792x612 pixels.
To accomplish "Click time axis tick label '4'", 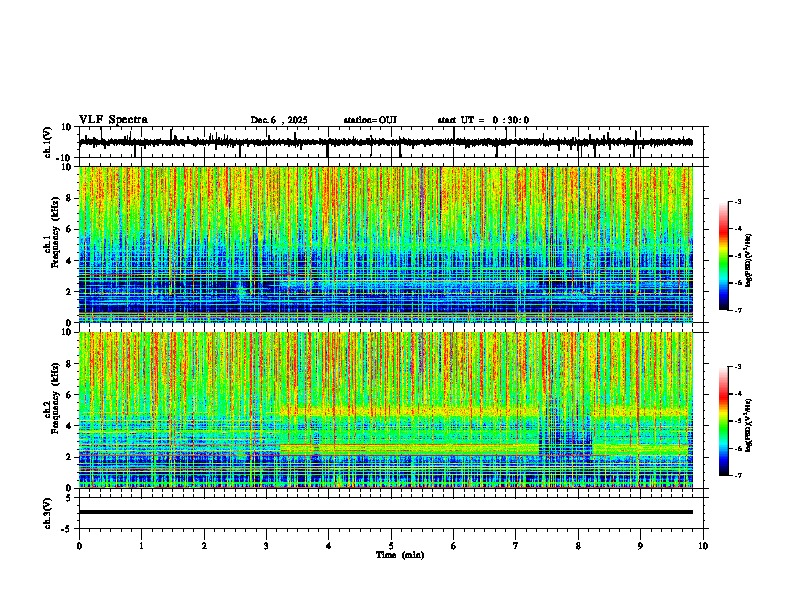I will [x=329, y=546].
